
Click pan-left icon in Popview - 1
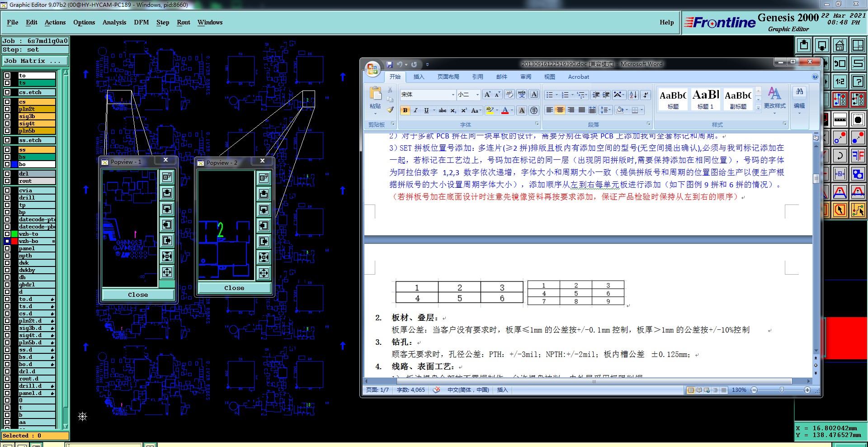167,224
